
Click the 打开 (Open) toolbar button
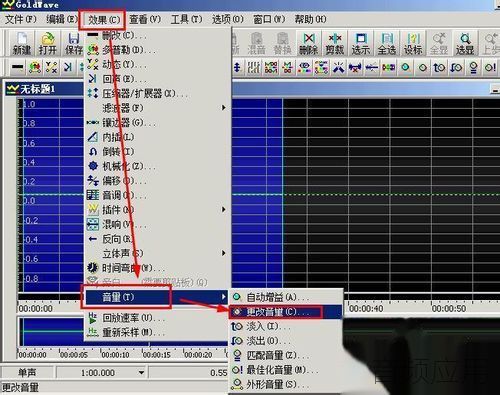pos(48,44)
